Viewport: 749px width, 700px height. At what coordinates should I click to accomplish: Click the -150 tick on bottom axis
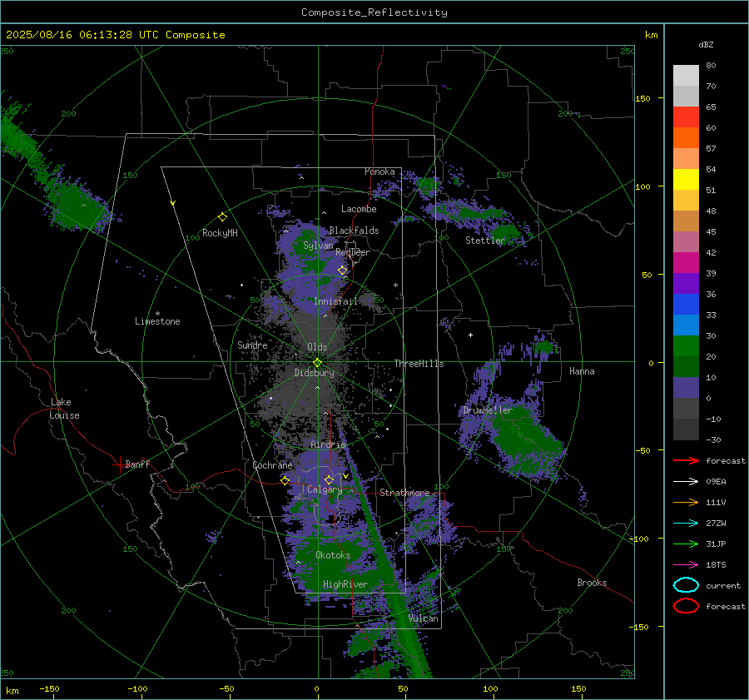pyautogui.click(x=49, y=688)
